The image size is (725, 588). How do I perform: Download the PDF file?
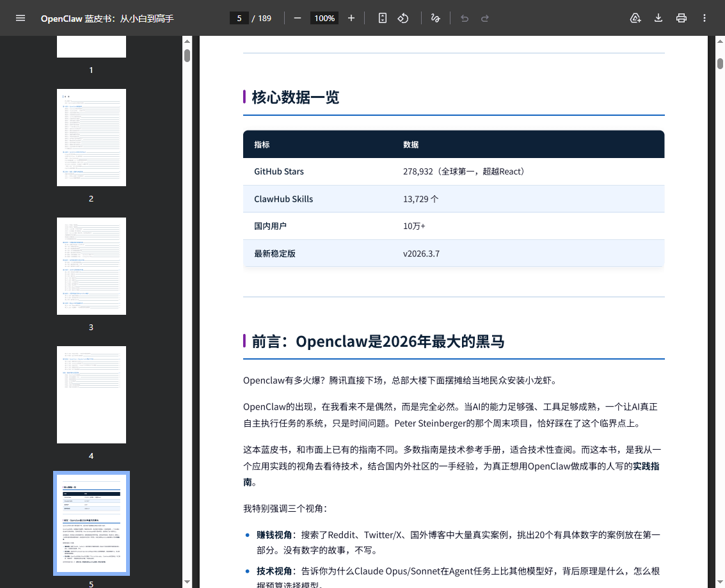coord(658,18)
